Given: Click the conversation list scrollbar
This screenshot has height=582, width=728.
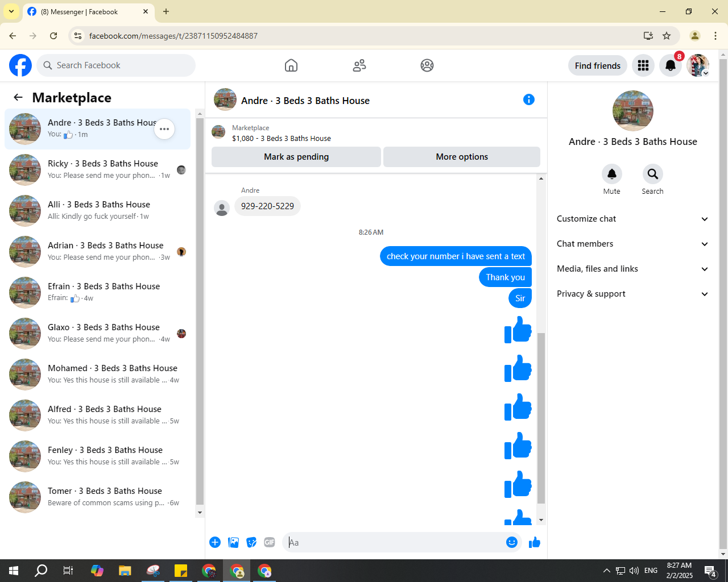Looking at the screenshot, I should pyautogui.click(x=200, y=311).
